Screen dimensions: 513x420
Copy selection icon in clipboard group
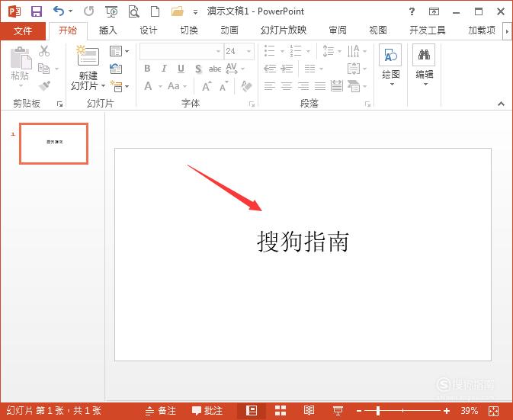click(44, 69)
